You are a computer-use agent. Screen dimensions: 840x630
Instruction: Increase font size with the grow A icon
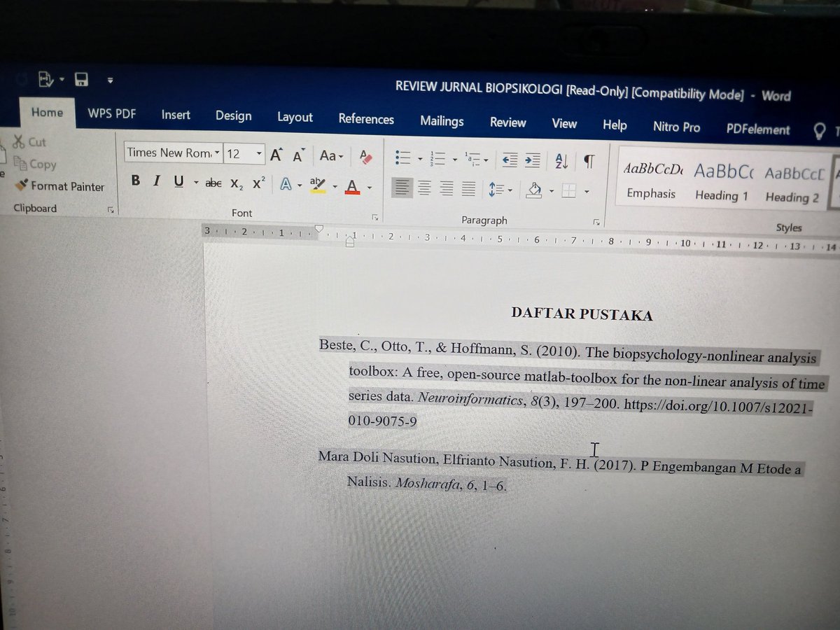276,155
